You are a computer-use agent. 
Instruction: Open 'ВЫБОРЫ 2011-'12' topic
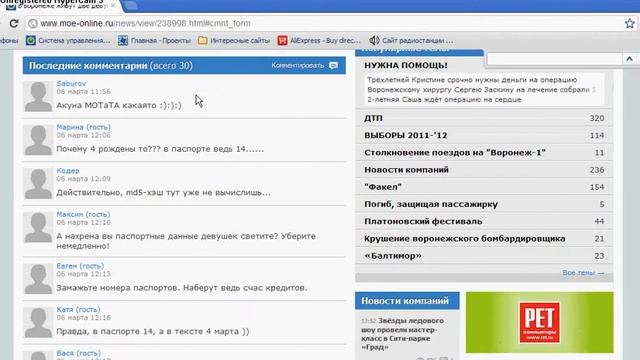tap(484, 135)
